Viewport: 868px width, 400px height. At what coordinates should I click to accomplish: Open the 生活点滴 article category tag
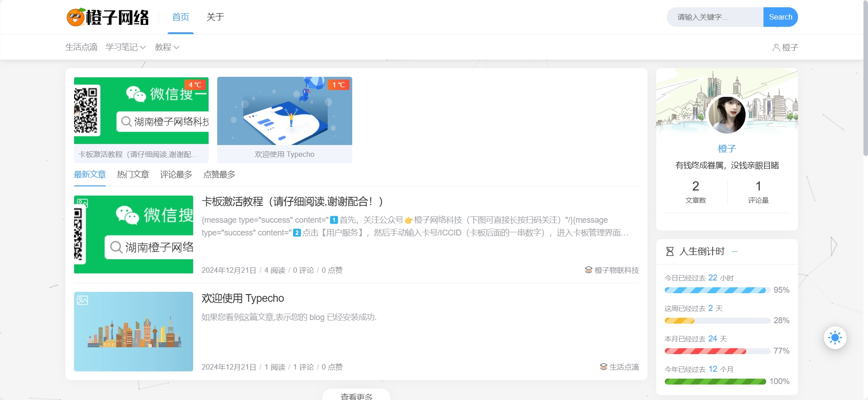624,367
